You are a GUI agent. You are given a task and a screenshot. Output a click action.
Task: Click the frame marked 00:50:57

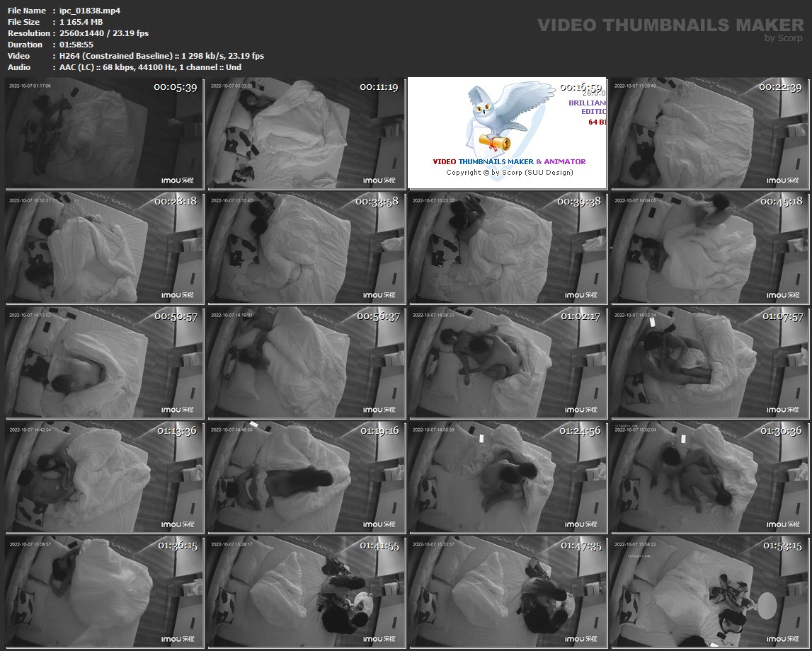tap(105, 362)
